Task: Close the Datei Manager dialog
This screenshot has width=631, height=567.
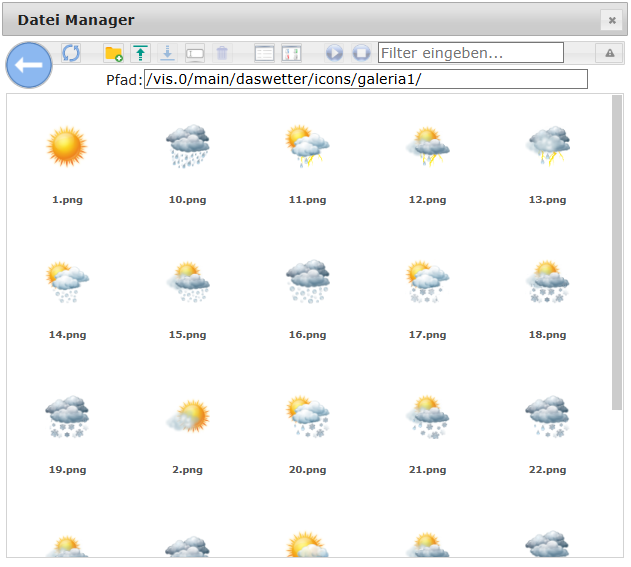Action: (x=612, y=20)
